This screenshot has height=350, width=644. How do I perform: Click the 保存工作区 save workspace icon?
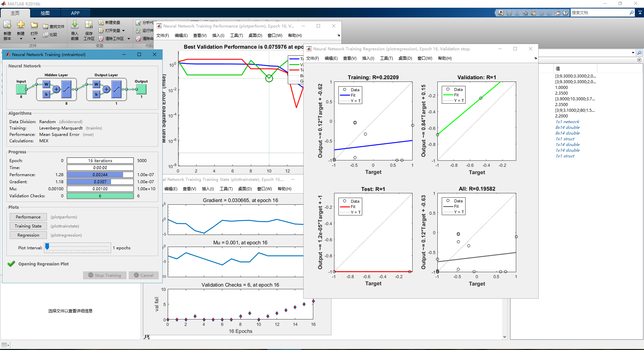click(x=89, y=25)
